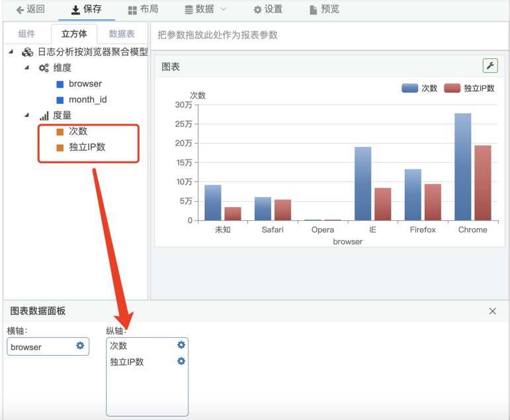Click the wrench icon in chart header
This screenshot has height=420, width=510.
[490, 65]
